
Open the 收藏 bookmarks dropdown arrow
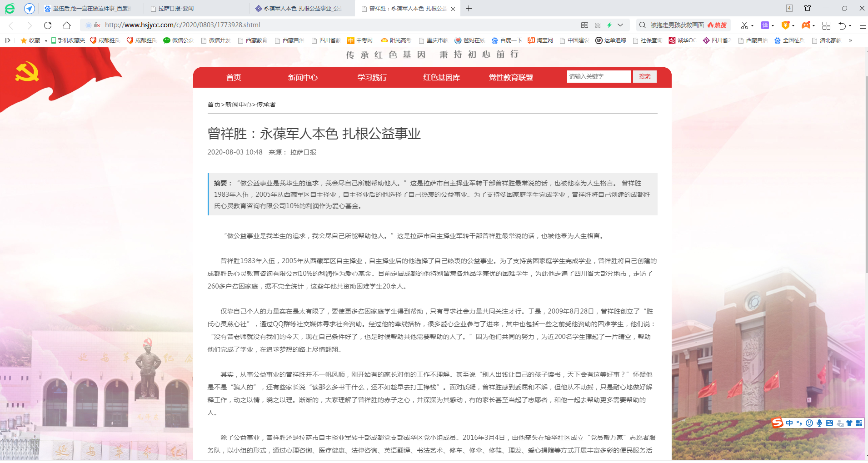46,41
